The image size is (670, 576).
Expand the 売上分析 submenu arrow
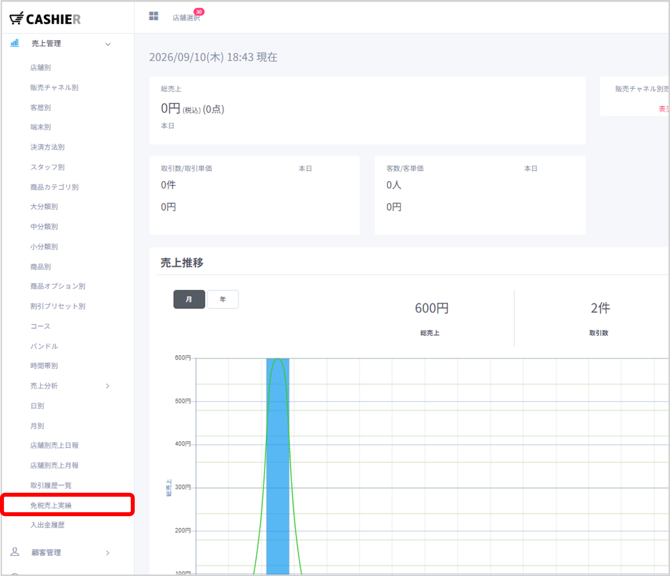pyautogui.click(x=108, y=386)
